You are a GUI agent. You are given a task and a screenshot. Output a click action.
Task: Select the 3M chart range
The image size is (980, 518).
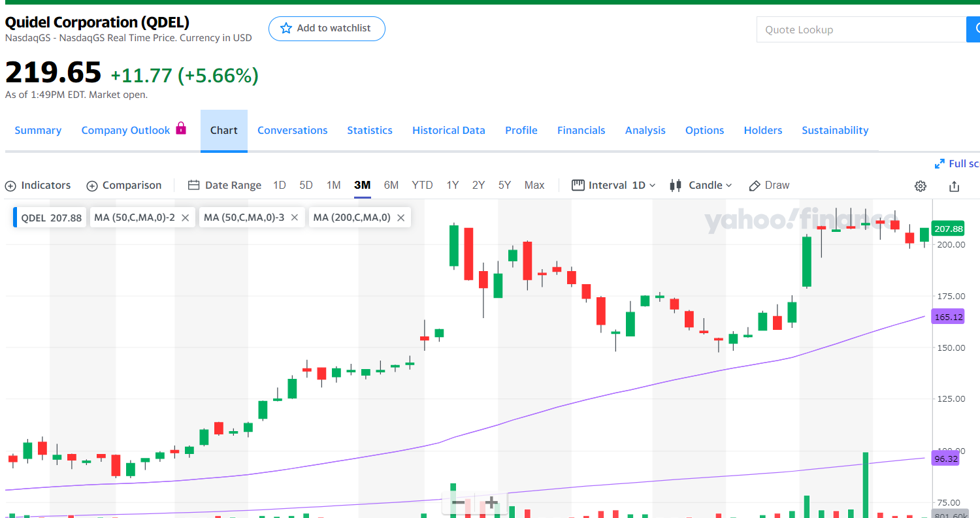(363, 186)
